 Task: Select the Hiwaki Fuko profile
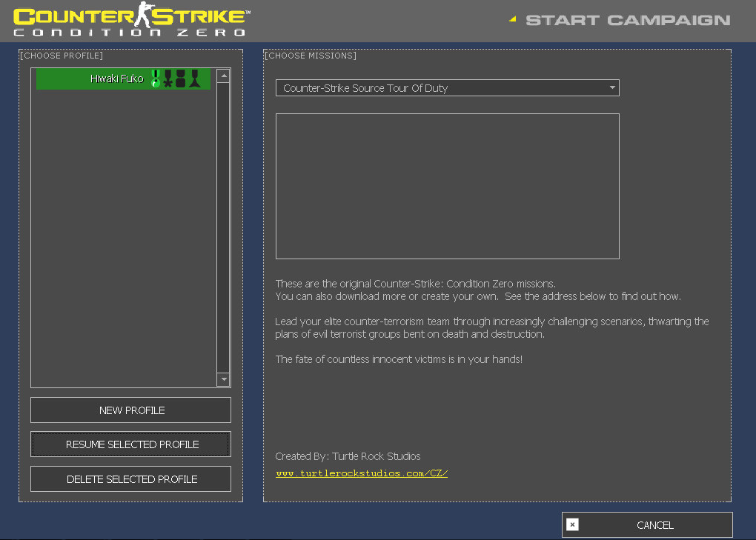(x=123, y=79)
